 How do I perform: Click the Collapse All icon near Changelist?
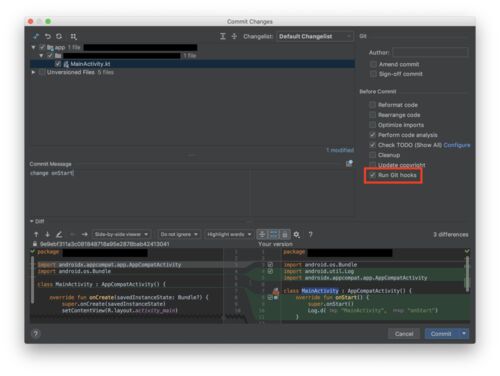(x=234, y=36)
